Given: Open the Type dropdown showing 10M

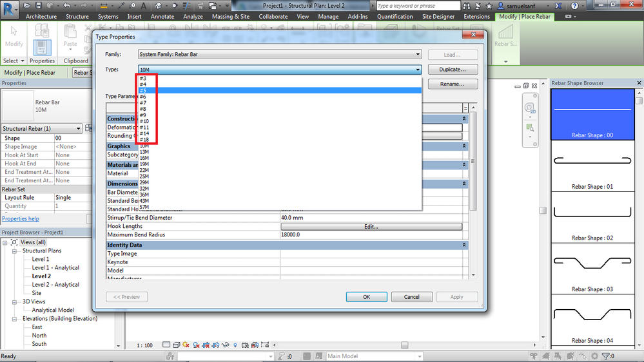Looking at the screenshot, I should [280, 70].
